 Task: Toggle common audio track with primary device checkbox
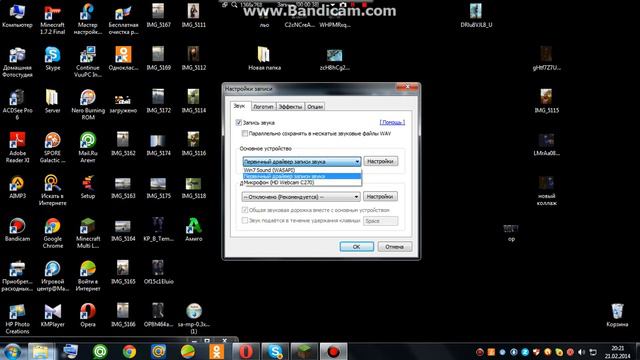[244, 210]
